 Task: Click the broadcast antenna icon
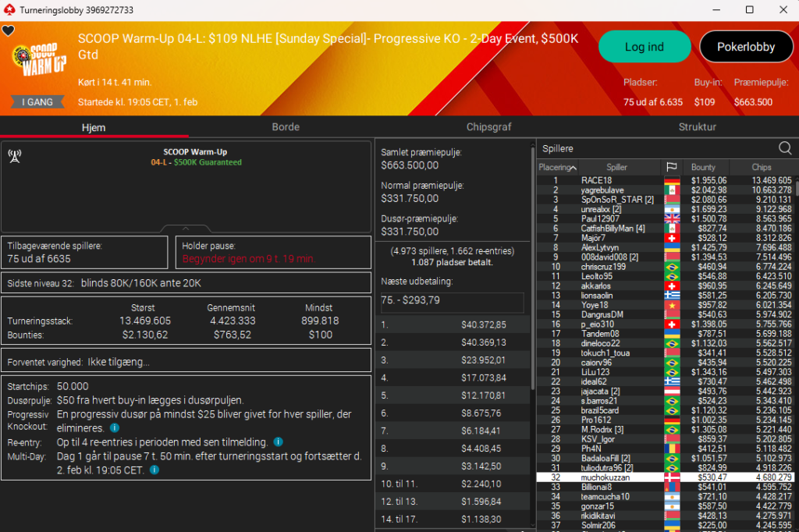pos(14,154)
